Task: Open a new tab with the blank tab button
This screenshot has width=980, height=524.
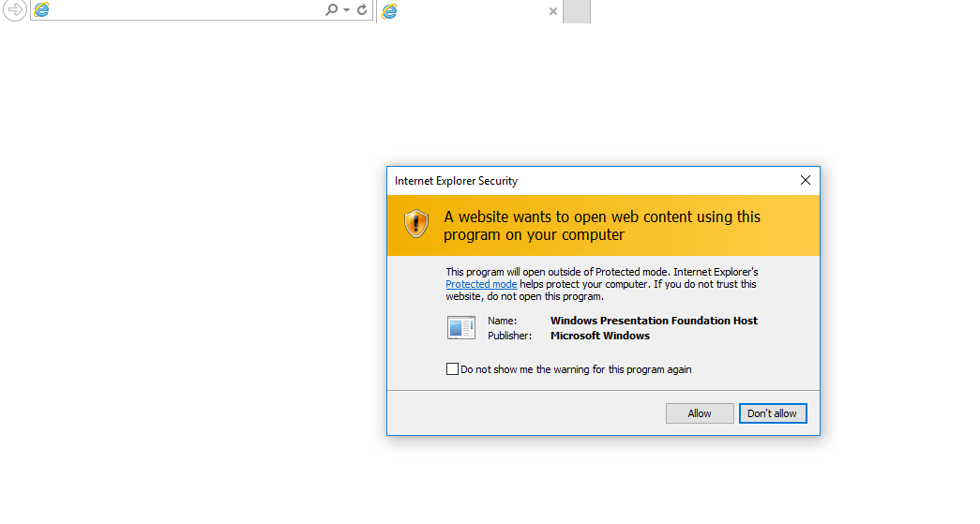Action: [576, 11]
